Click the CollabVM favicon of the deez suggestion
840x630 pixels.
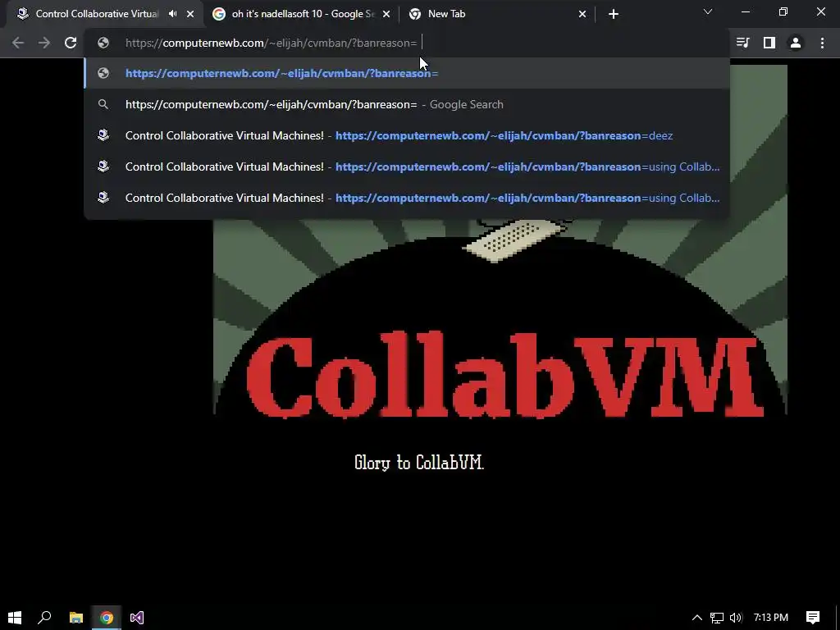pos(103,135)
